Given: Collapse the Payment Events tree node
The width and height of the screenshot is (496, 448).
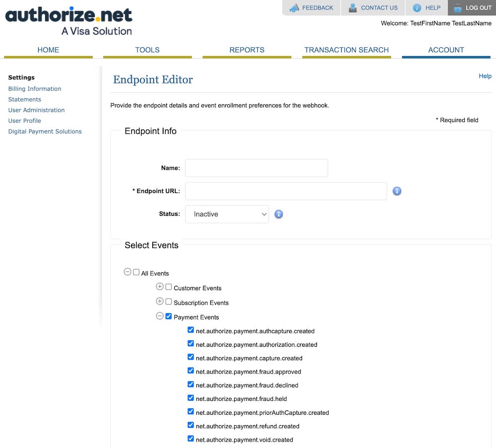Looking at the screenshot, I should [x=159, y=316].
